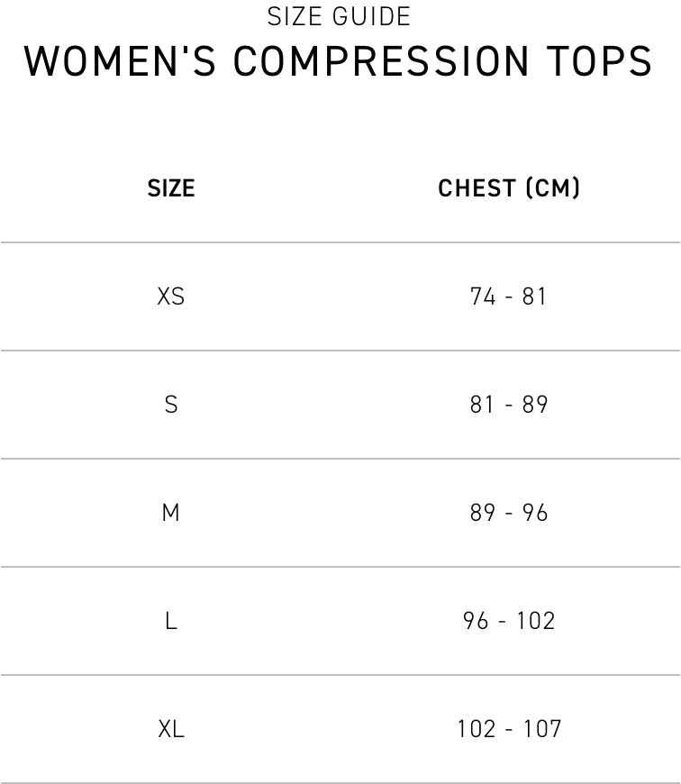The image size is (681, 784).
Task: Click the divider line below the header row
Action: [x=340, y=242]
